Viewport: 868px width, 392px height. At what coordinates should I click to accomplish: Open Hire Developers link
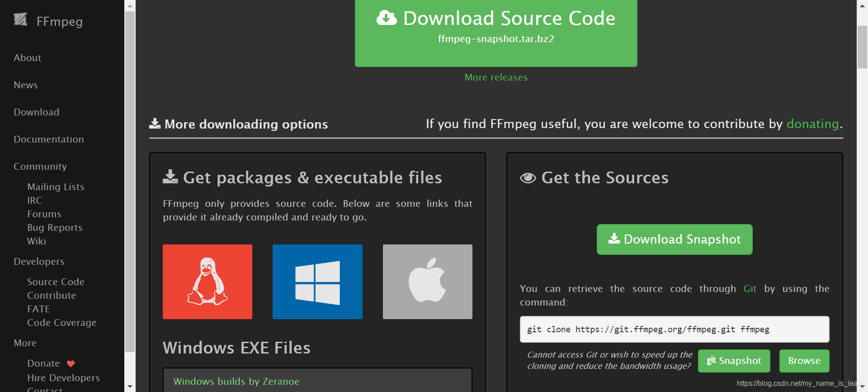(x=63, y=378)
